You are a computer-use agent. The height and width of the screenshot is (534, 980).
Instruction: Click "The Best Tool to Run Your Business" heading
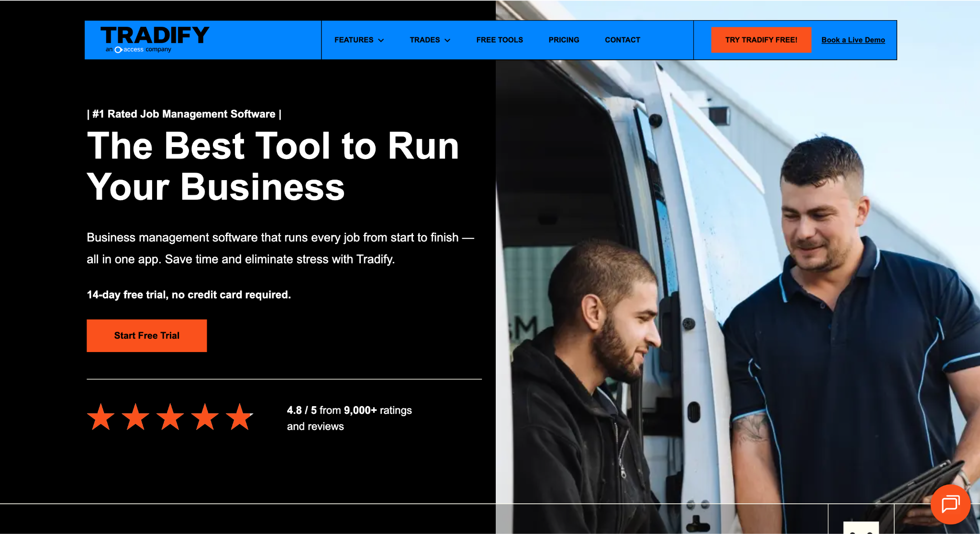tap(273, 166)
